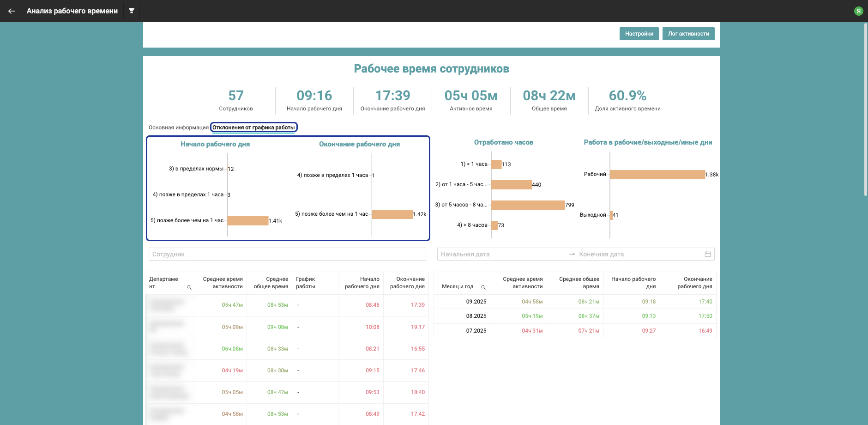This screenshot has width=868, height=425.
Task: Click search icon in Департамент column header
Action: (x=189, y=287)
